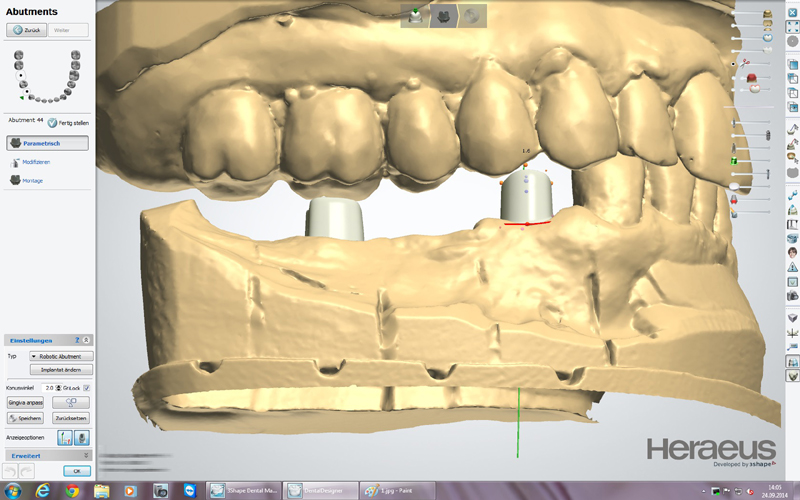
Task: Open Internet Explorer from the taskbar
Action: click(x=43, y=491)
